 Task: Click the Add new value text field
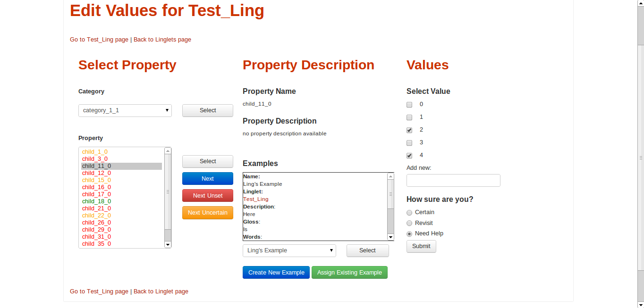(453, 181)
